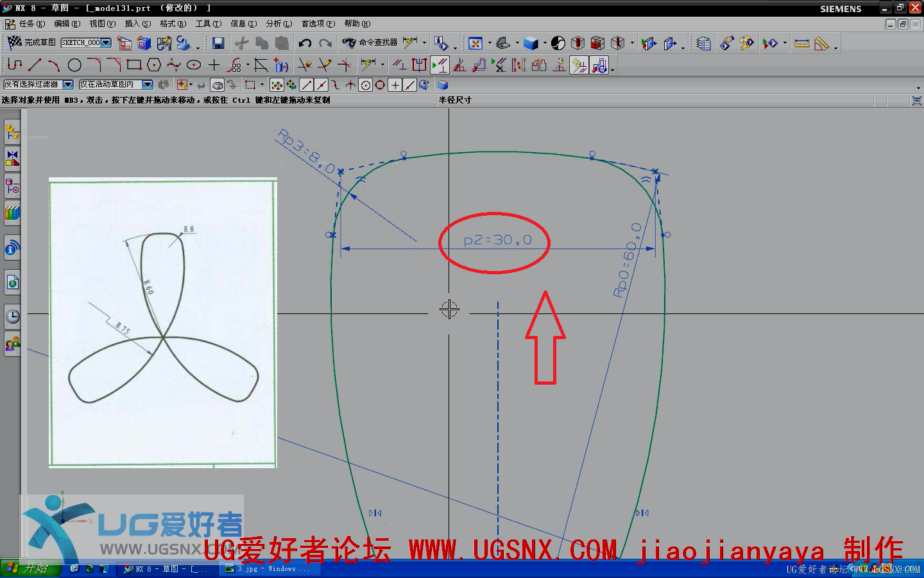This screenshot has width=924, height=578.
Task: Toggle the Quadrant Point snap option
Action: 380,85
